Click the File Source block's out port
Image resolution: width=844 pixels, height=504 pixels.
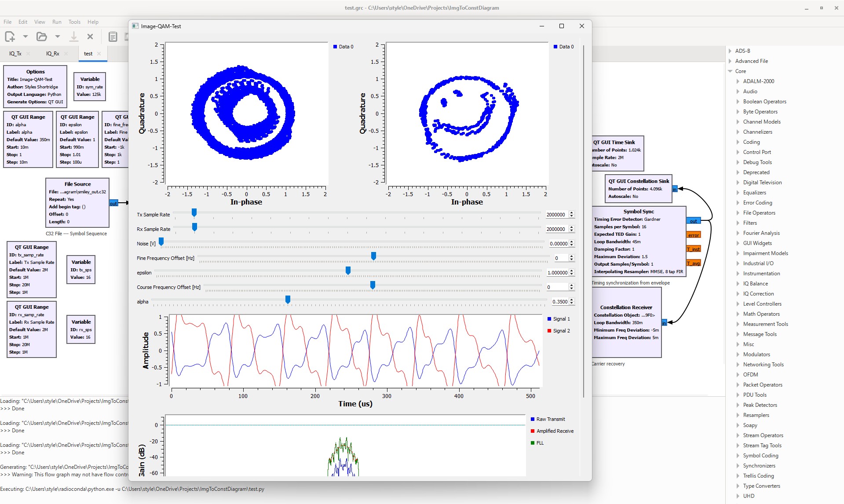(113, 203)
